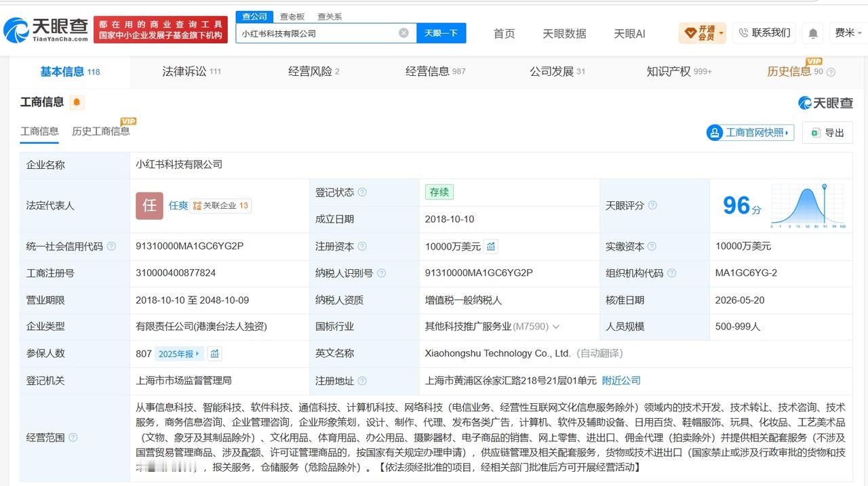Click the red 商业查询工具 banner

[161, 29]
